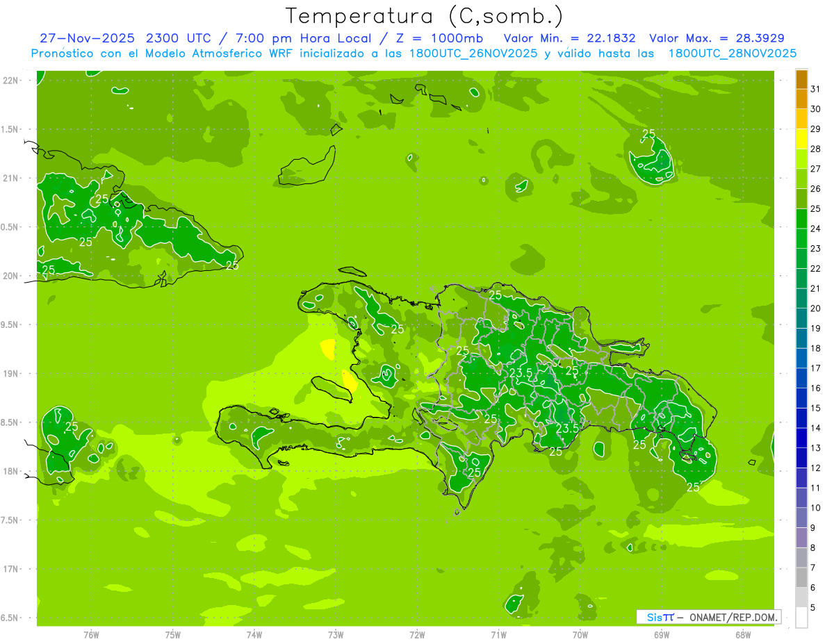834x644 pixels.
Task: Click the '31' color bar label
Action: [x=815, y=88]
